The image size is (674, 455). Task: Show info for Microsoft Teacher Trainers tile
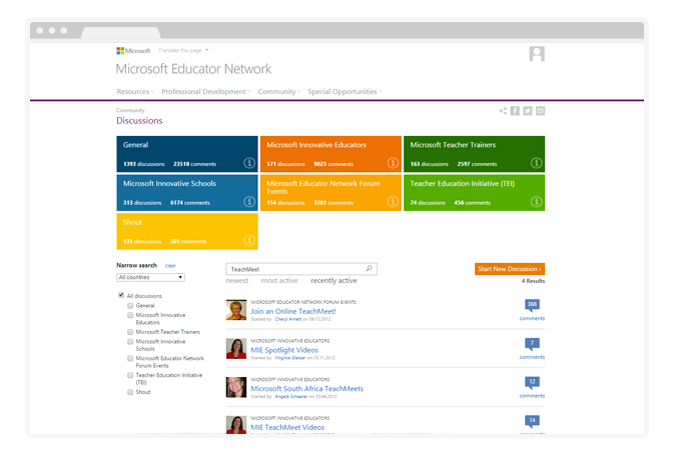click(536, 163)
